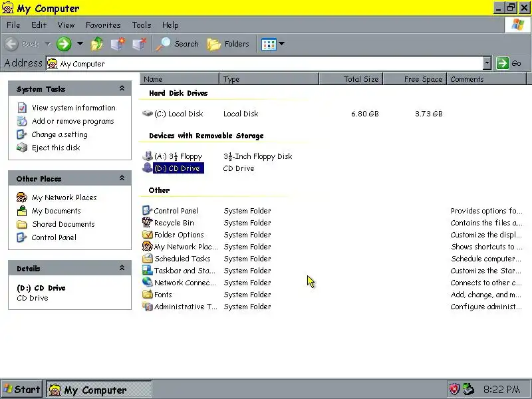Select the Folder Options icon
The width and height of the screenshot is (532, 399).
[147, 235]
